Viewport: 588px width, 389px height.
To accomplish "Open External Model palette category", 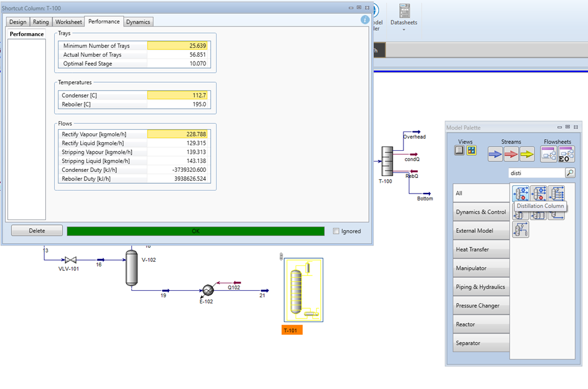I will (x=481, y=231).
